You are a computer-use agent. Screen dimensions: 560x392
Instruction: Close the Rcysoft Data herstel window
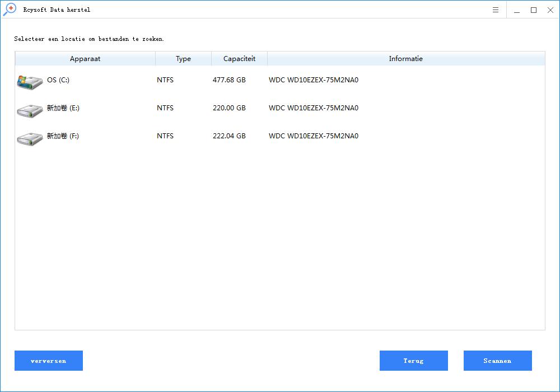tap(550, 10)
